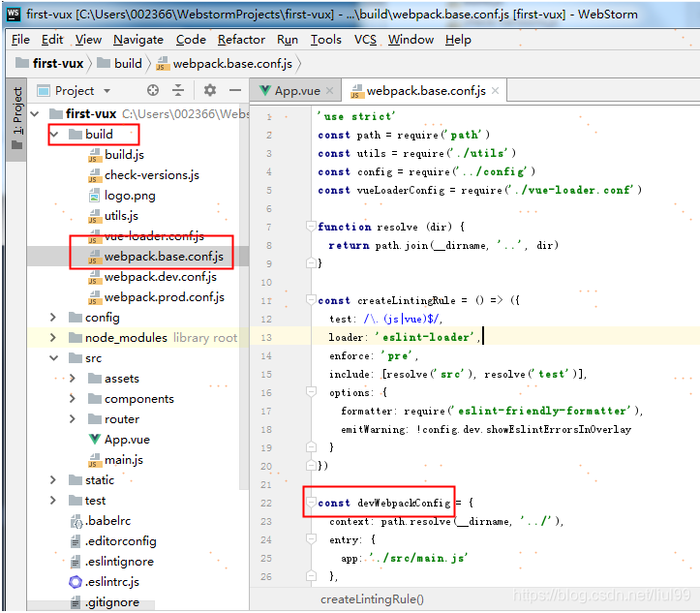700x613 pixels.
Task: Open the View menu
Action: pyautogui.click(x=88, y=40)
